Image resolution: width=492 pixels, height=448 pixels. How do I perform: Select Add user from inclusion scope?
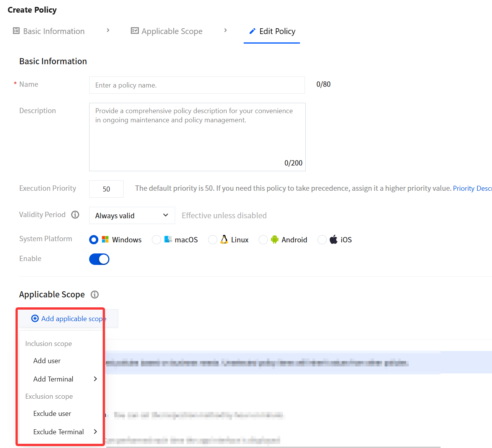point(47,361)
